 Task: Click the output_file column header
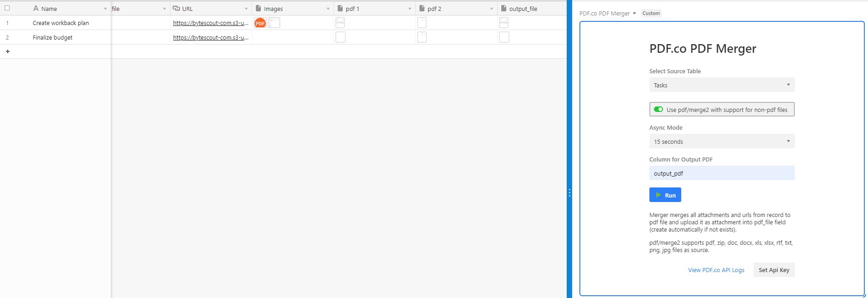pyautogui.click(x=532, y=8)
